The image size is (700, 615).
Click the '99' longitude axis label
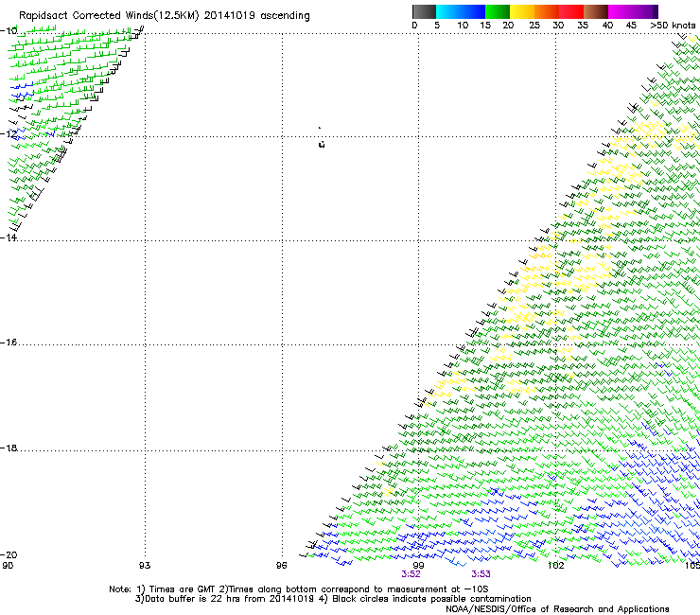(418, 566)
